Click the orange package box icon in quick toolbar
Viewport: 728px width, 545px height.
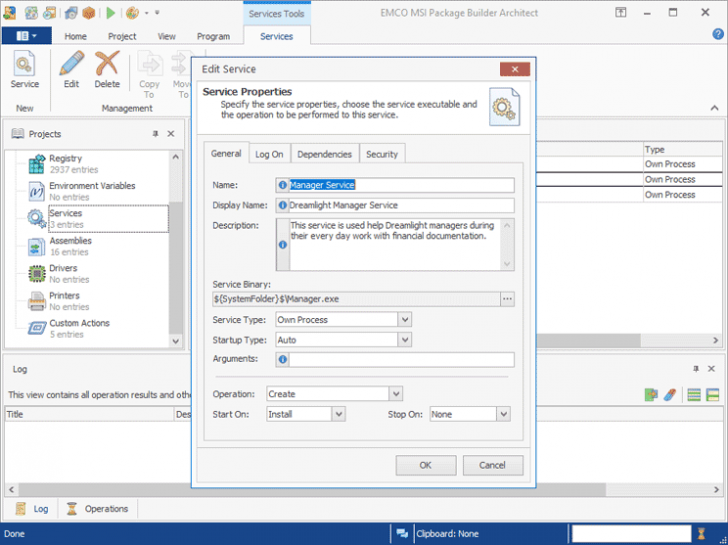[x=88, y=13]
